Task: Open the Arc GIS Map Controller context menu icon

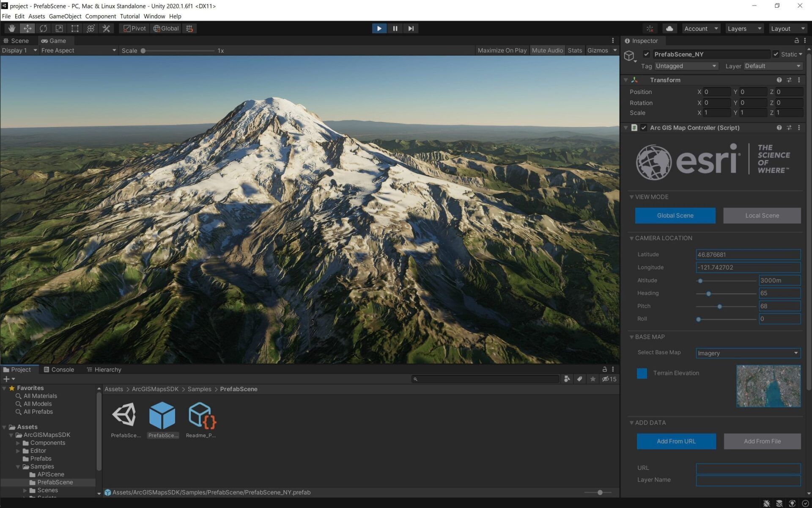Action: [799, 127]
